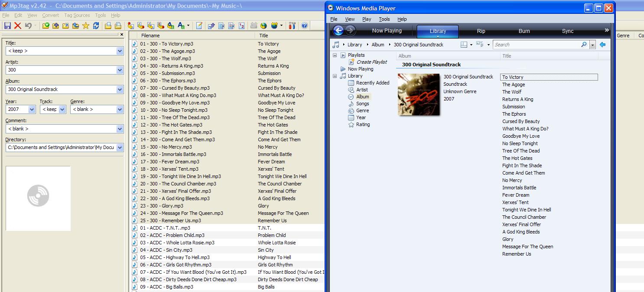Click the magnifier search icon in Media Player

584,44
